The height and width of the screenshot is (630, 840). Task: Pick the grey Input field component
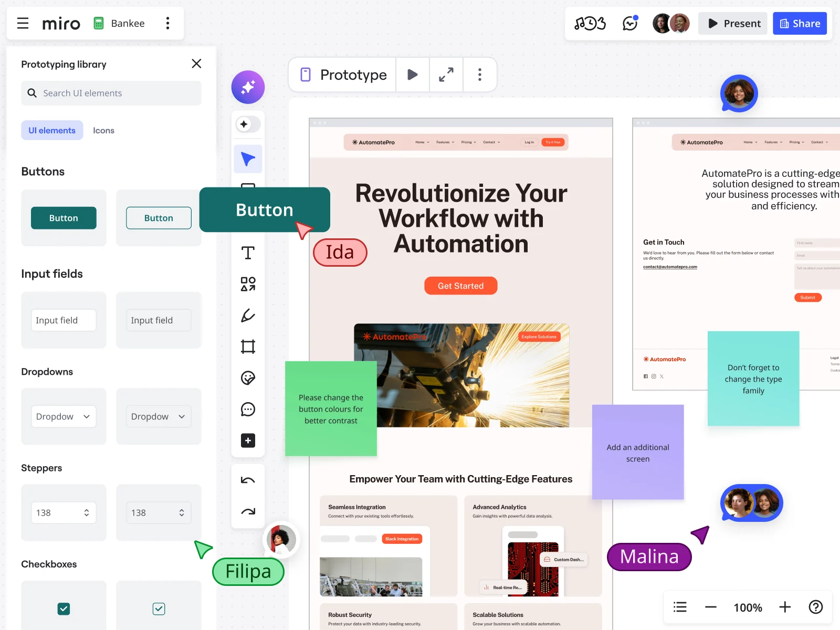click(x=159, y=320)
